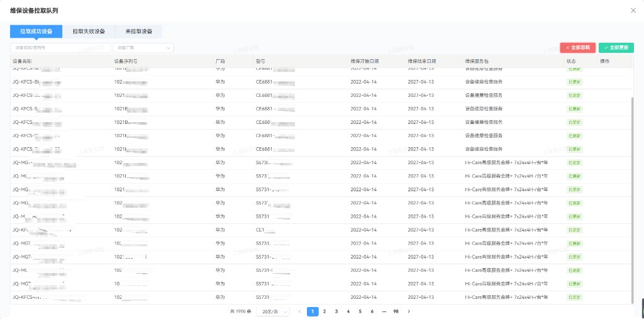Click the 维保结束日期 column header
Screen dimensions: 644x319
click(422, 61)
